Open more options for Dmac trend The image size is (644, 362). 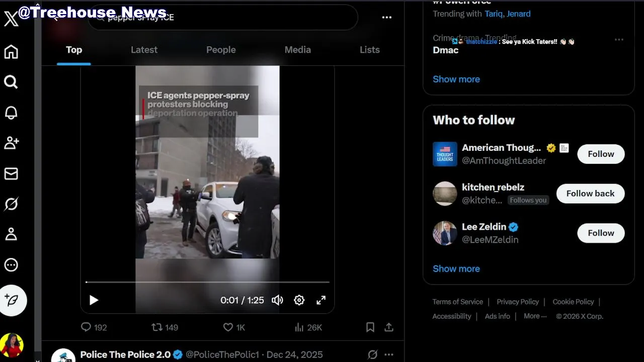click(x=619, y=40)
